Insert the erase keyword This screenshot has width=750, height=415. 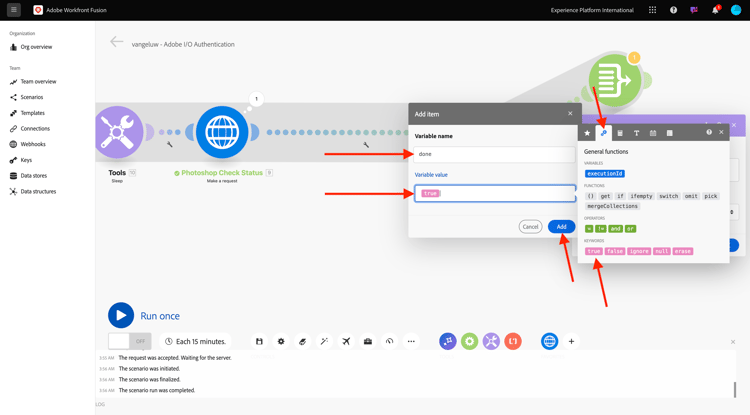coord(683,251)
